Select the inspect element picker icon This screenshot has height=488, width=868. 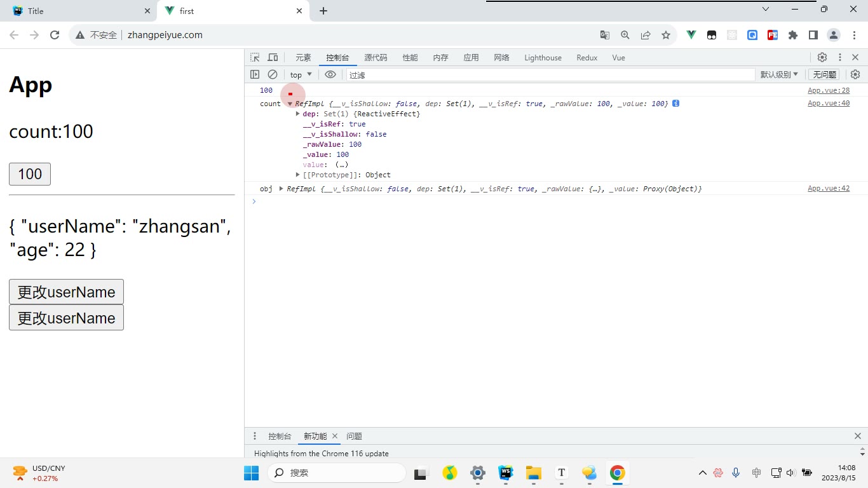255,57
